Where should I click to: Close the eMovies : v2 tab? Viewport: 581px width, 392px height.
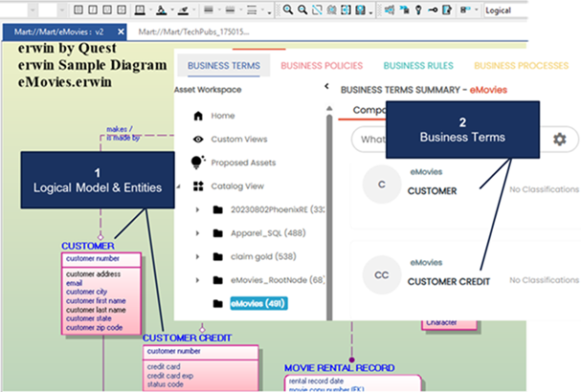pyautogui.click(x=121, y=32)
